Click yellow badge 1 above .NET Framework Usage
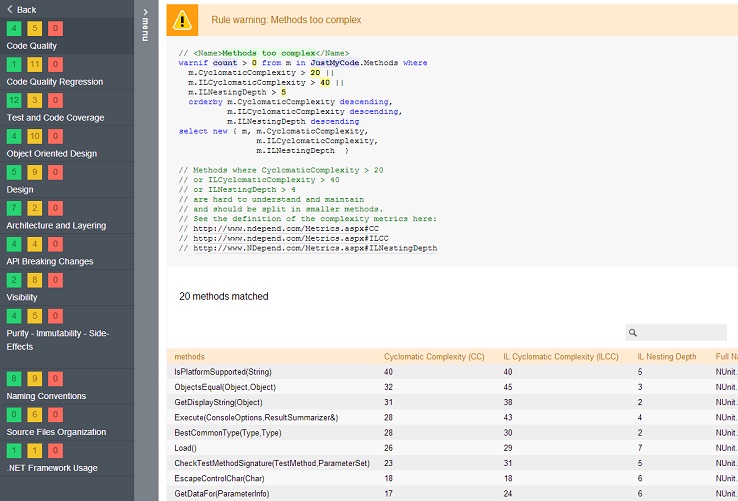This screenshot has height=501, width=738. (34, 451)
